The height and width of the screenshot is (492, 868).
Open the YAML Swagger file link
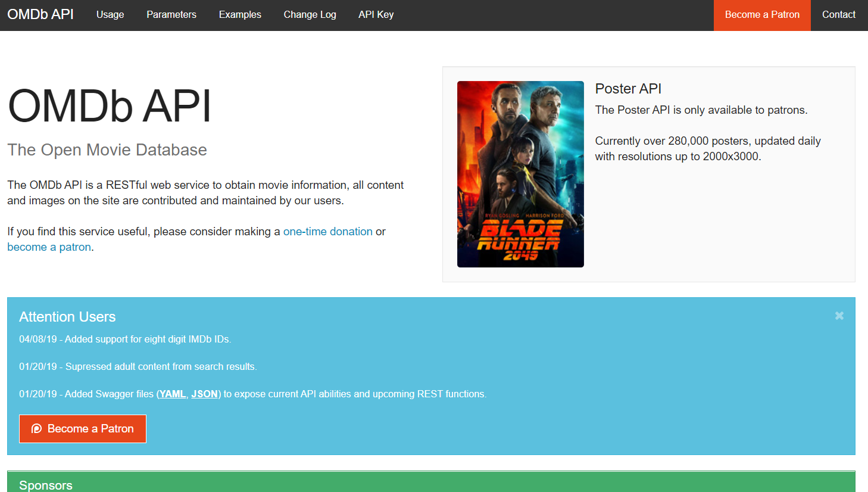[173, 394]
